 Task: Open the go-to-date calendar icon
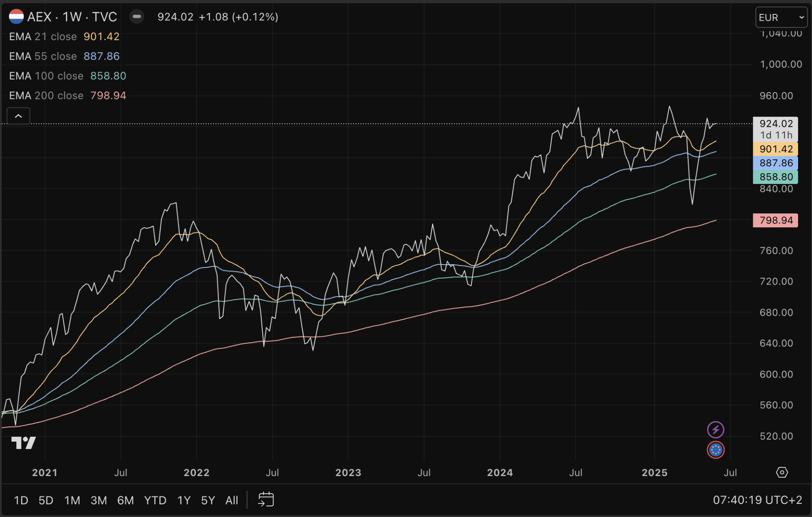point(266,500)
